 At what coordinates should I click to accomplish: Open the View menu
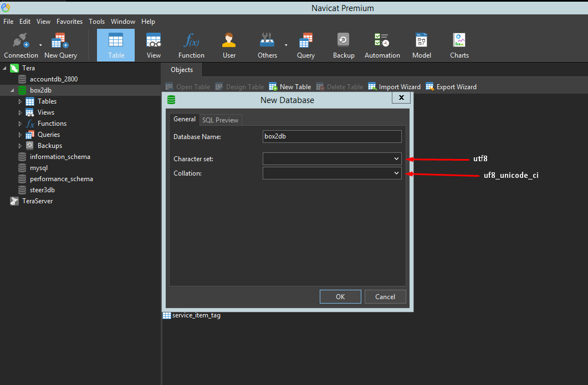pyautogui.click(x=43, y=22)
